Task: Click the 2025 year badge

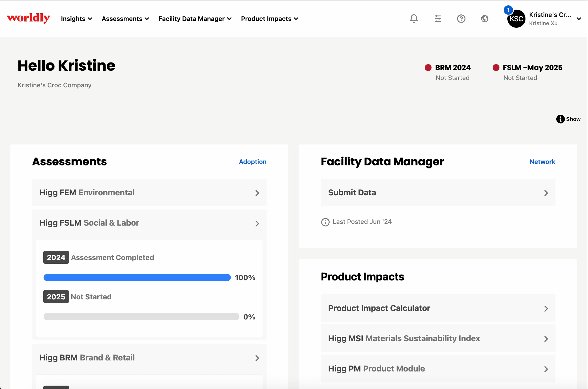Action: pyautogui.click(x=56, y=297)
